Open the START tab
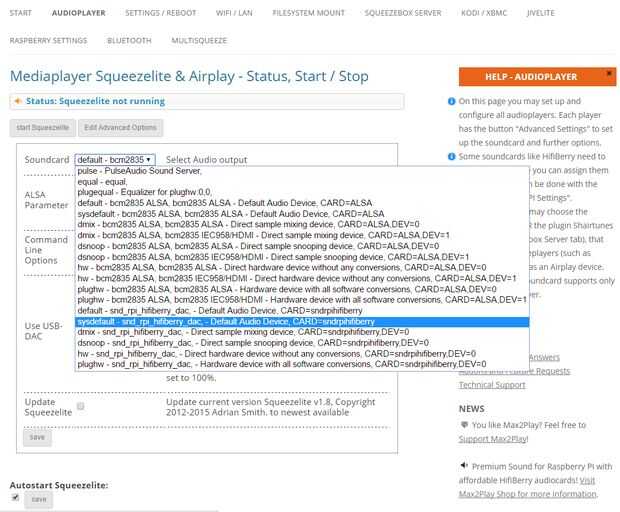The image size is (620, 512). (21, 13)
